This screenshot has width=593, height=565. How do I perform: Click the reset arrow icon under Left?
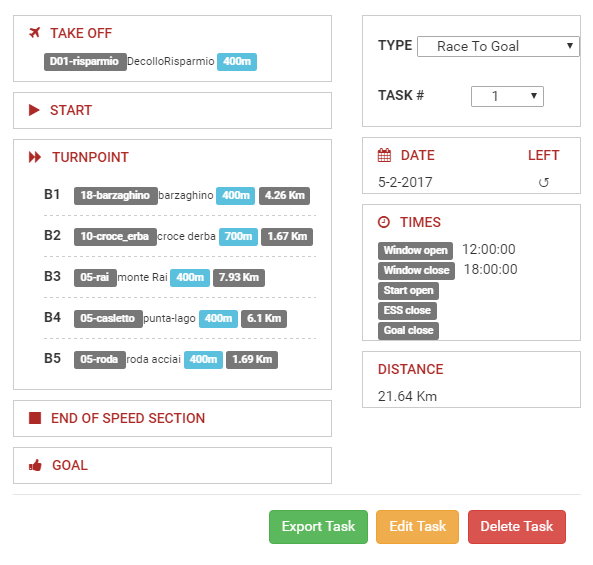pos(543,183)
